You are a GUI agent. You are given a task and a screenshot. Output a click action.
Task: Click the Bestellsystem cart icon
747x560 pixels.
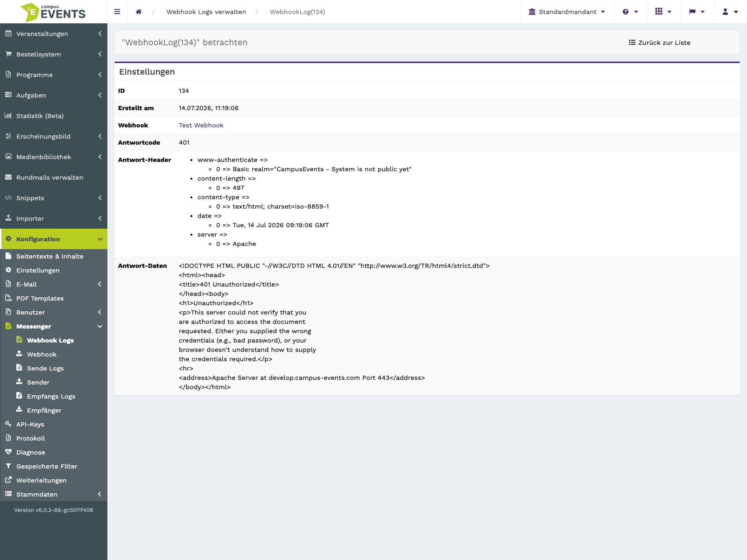[x=8, y=54]
